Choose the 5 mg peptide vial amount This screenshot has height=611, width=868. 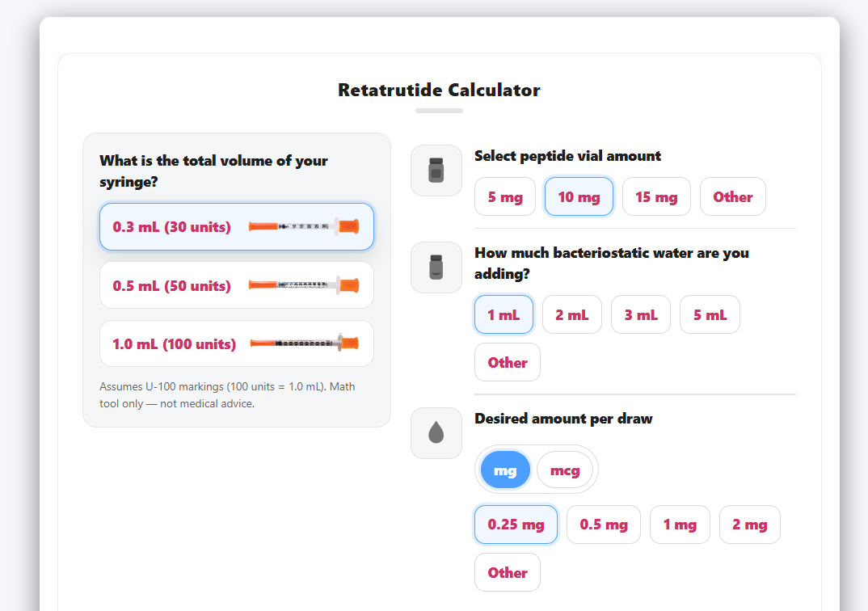pos(504,196)
